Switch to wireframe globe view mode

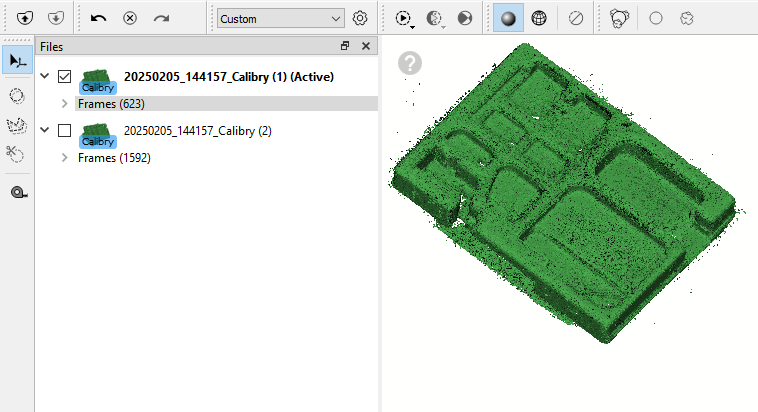[539, 18]
